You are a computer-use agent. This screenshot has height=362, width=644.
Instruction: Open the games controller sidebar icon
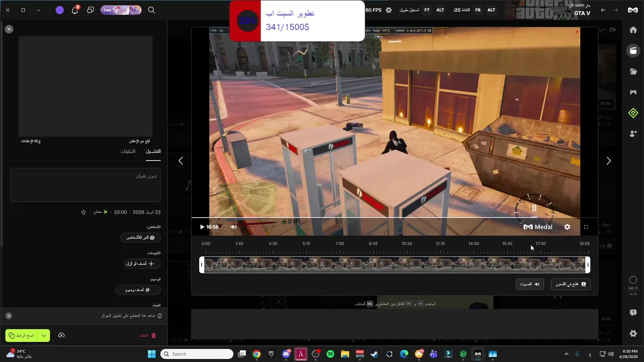click(x=633, y=92)
